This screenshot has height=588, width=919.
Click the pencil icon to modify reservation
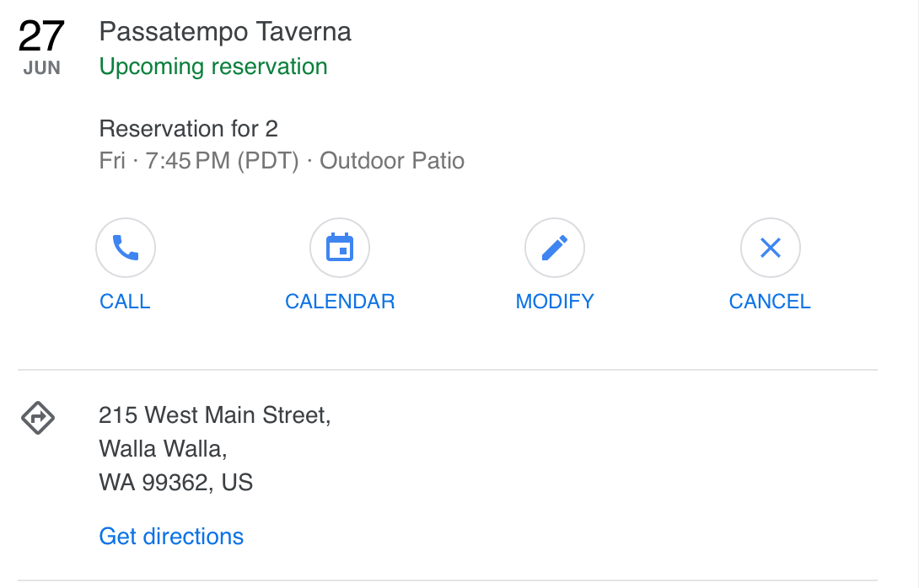(x=555, y=249)
